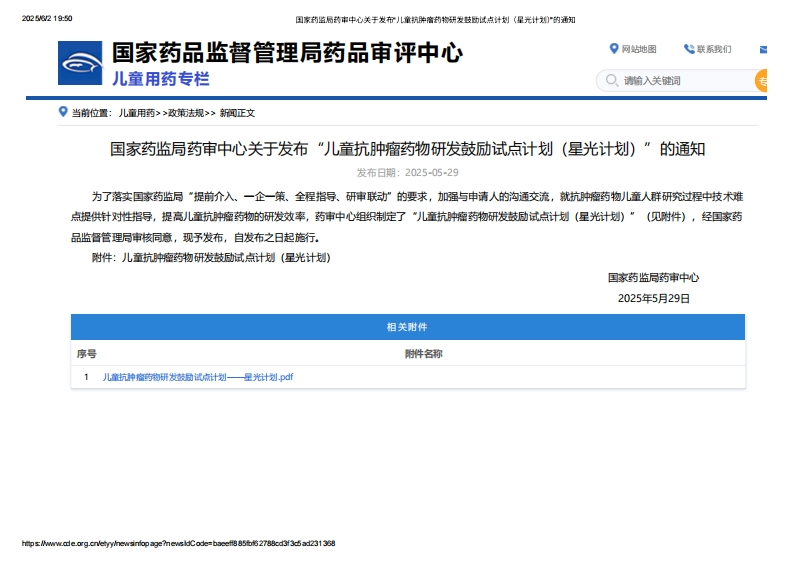This screenshot has width=793, height=561.
Task: Open the 网站地图 link
Action: pyautogui.click(x=638, y=49)
